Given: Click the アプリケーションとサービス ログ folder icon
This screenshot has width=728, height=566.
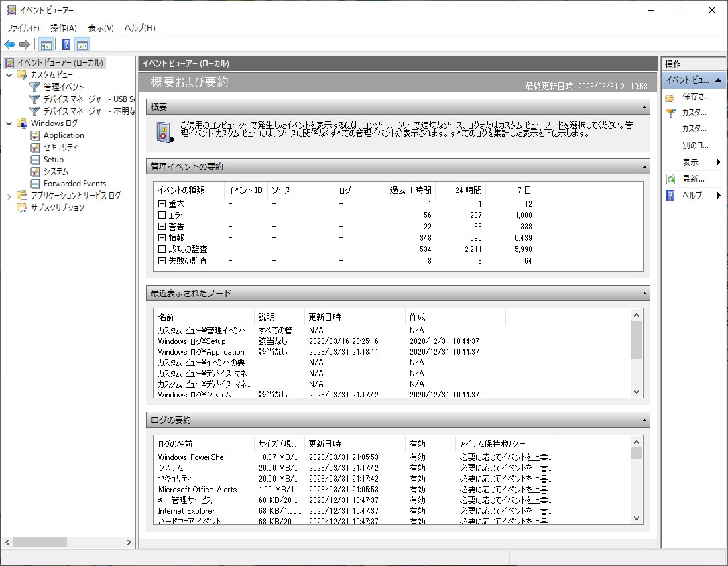Looking at the screenshot, I should (x=22, y=195).
